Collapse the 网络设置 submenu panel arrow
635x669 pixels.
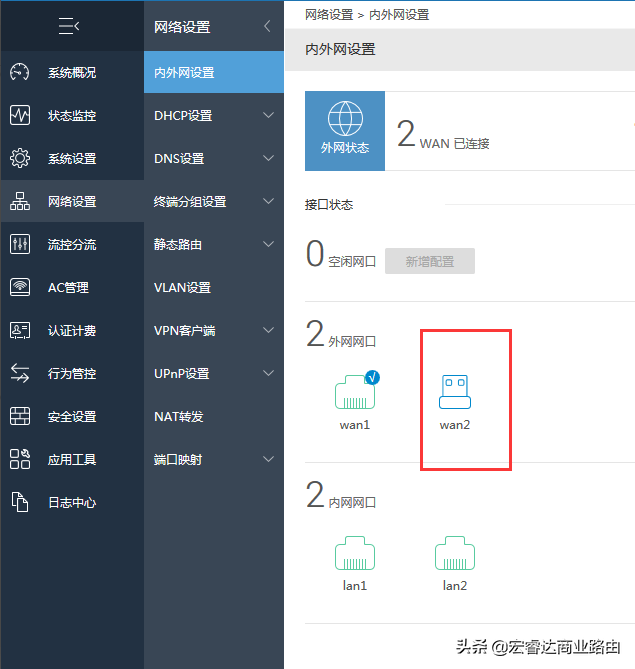click(x=267, y=26)
